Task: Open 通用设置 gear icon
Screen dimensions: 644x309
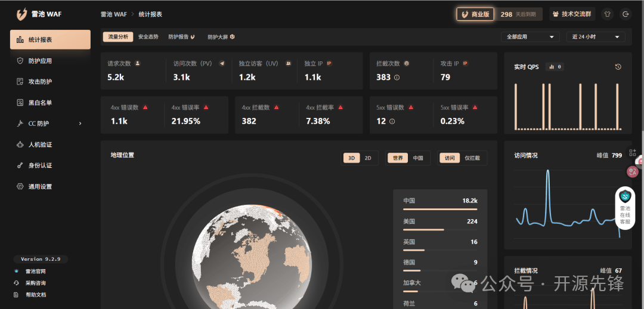Action: (20, 186)
